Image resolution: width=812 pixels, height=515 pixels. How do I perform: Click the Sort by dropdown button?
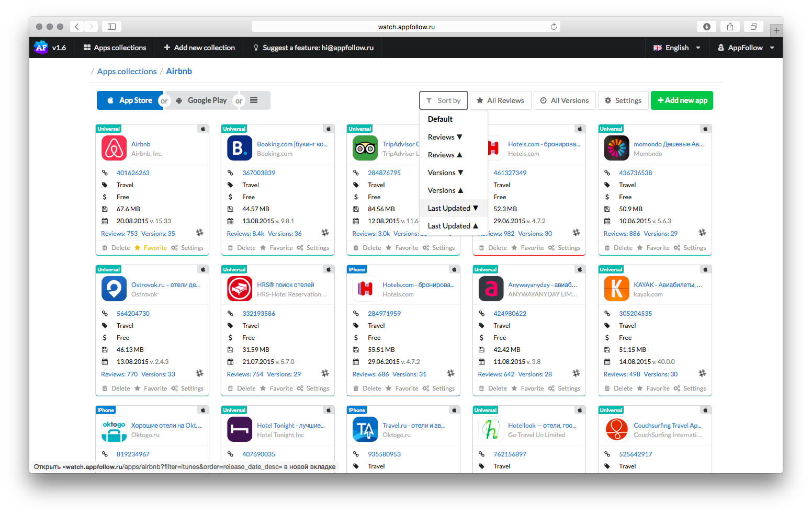click(x=443, y=100)
